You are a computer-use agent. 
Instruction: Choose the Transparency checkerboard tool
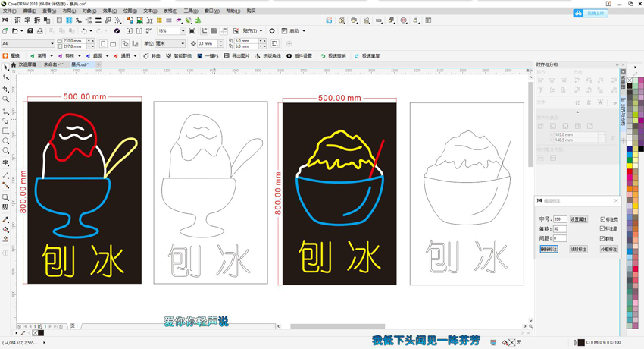[x=6, y=207]
